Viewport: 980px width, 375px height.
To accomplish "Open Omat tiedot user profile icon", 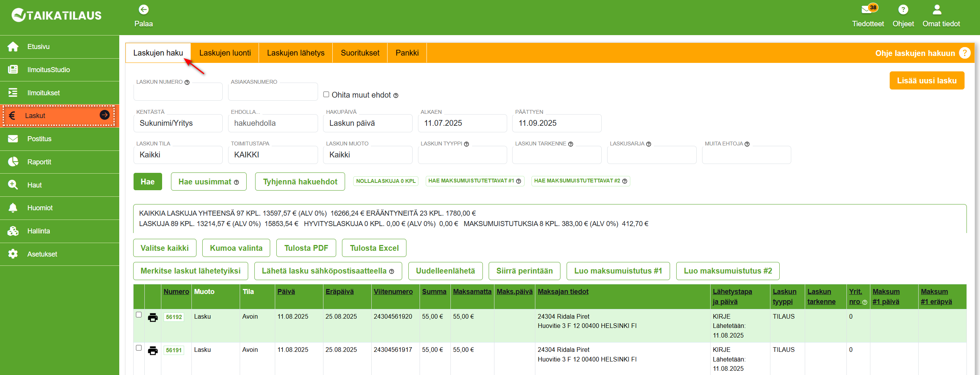I will point(937,10).
